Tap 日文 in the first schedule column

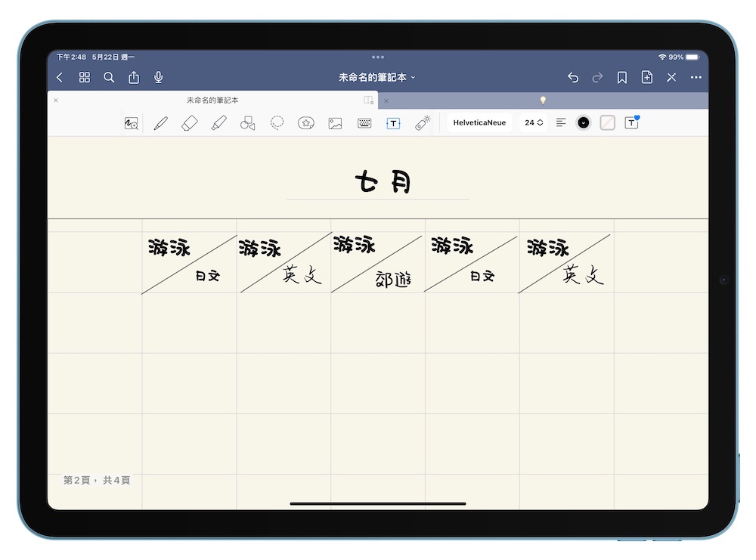pos(208,276)
